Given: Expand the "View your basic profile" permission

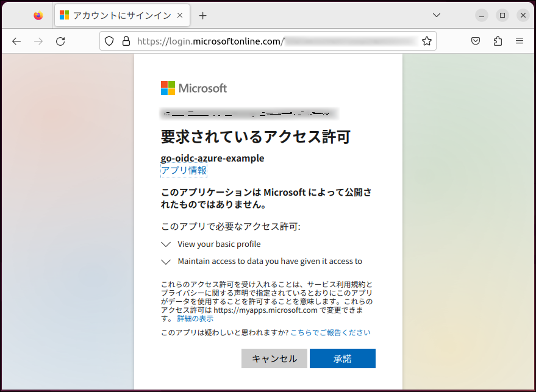Looking at the screenshot, I should point(166,244).
